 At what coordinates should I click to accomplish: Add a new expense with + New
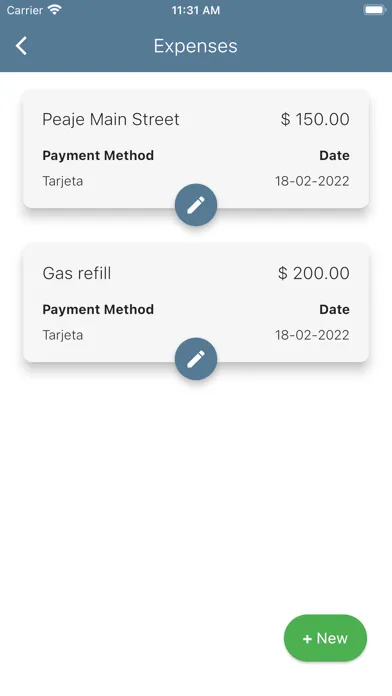(x=325, y=638)
